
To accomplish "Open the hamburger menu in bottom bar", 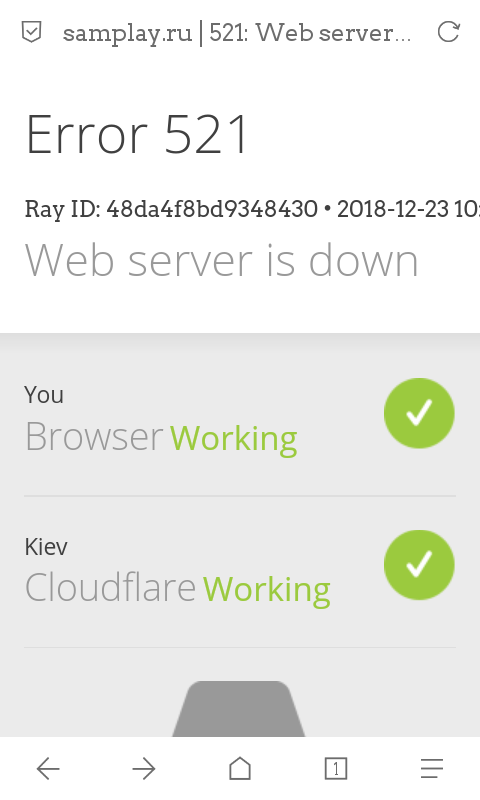I will [x=432, y=768].
